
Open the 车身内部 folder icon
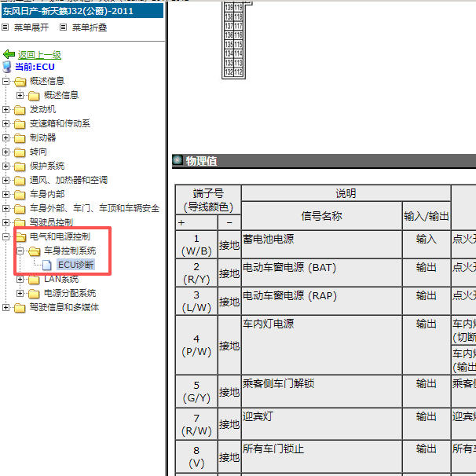point(20,195)
